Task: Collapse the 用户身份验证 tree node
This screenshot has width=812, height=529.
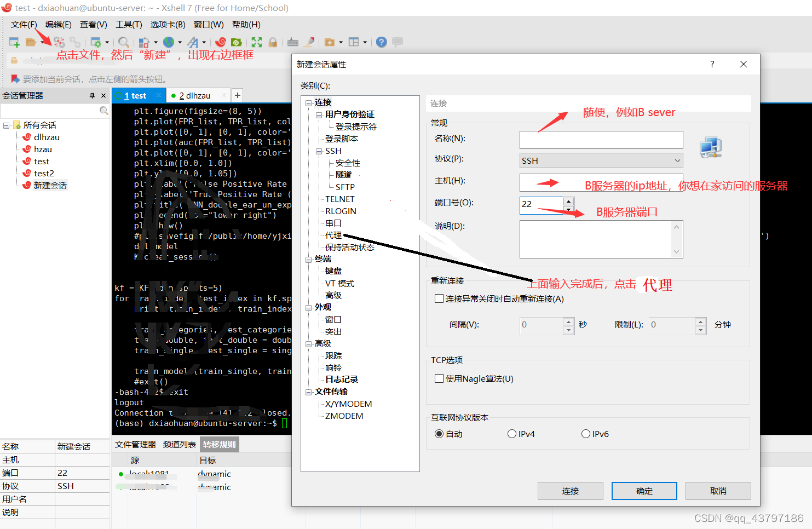Action: 319,114
